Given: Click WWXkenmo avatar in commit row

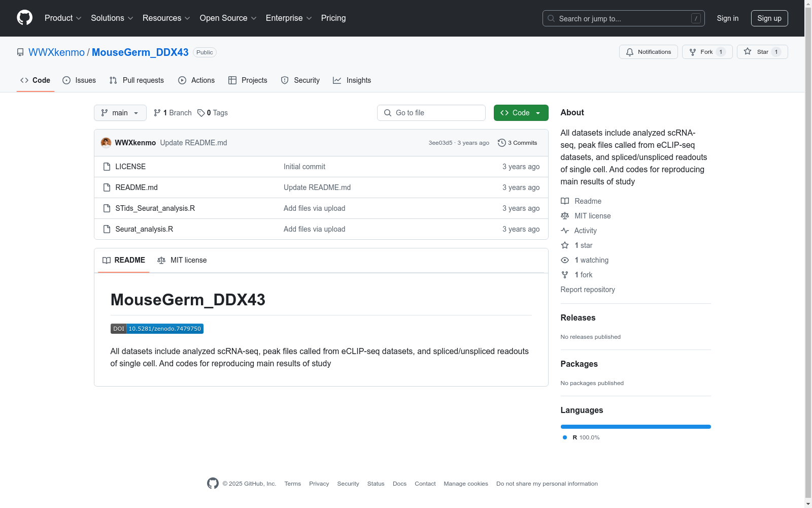Looking at the screenshot, I should (x=106, y=143).
